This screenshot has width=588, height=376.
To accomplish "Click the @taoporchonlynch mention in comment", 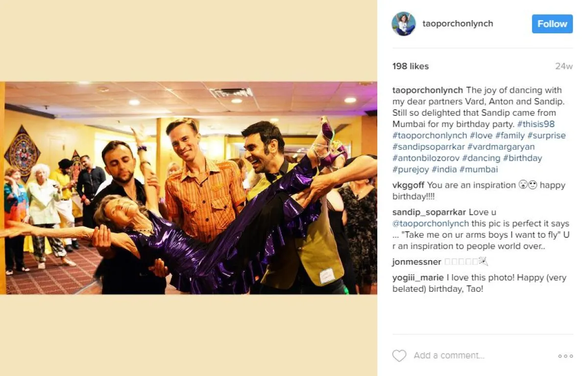I will [x=431, y=224].
